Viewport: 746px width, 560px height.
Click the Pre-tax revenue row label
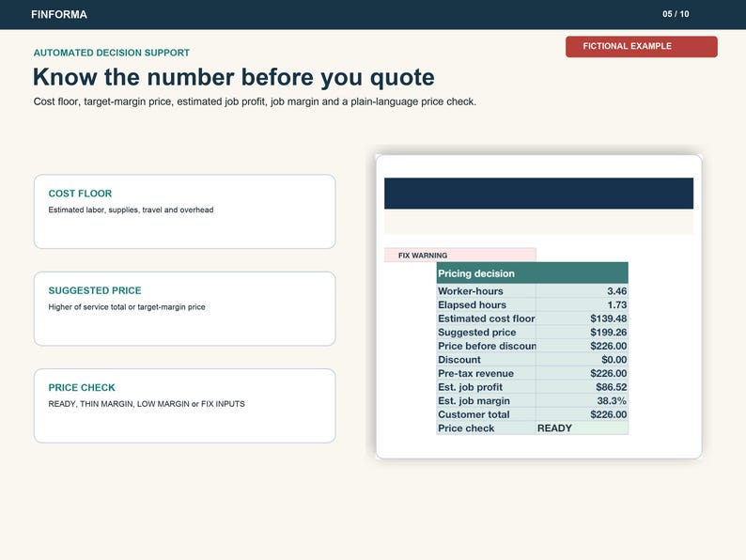point(475,374)
